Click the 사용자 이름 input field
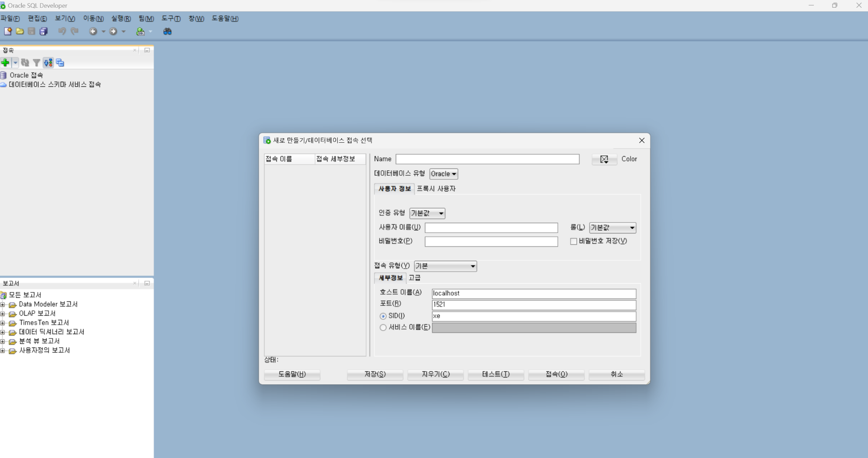 click(x=491, y=228)
